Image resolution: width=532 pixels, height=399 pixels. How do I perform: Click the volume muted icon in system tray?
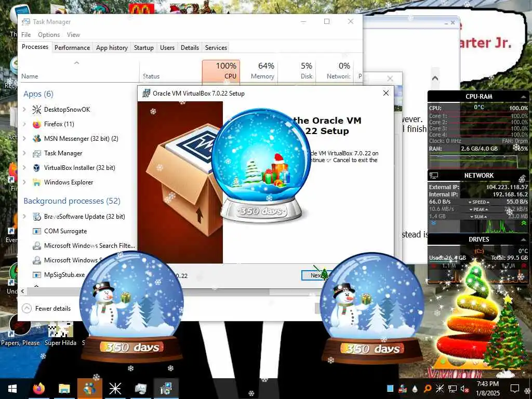pyautogui.click(x=464, y=389)
